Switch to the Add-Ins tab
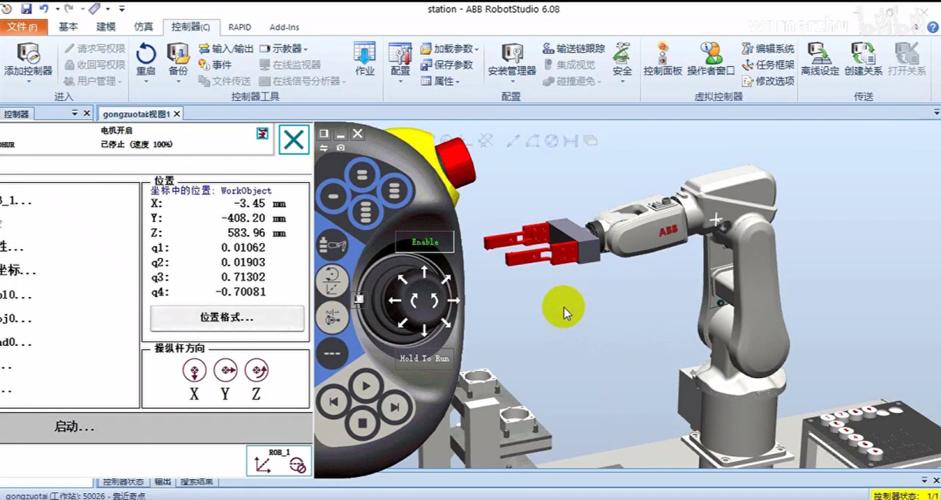This screenshot has width=941, height=500. click(284, 27)
